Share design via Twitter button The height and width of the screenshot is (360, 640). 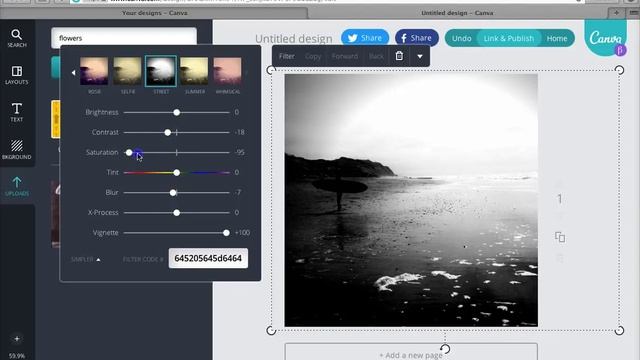pyautogui.click(x=365, y=38)
